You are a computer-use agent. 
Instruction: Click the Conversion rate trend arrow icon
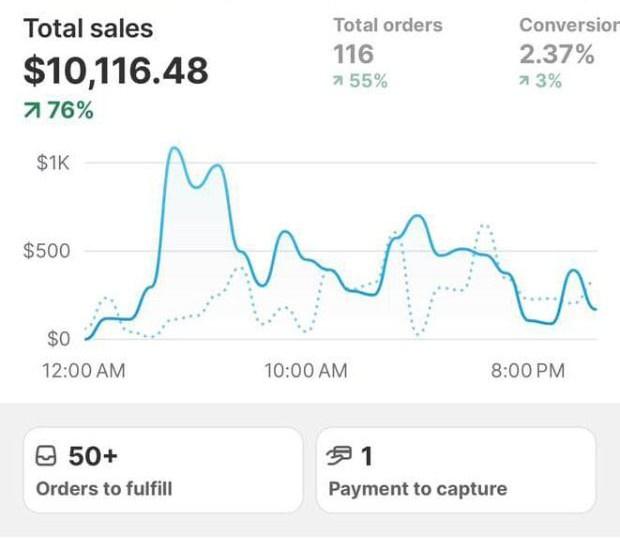(x=525, y=82)
